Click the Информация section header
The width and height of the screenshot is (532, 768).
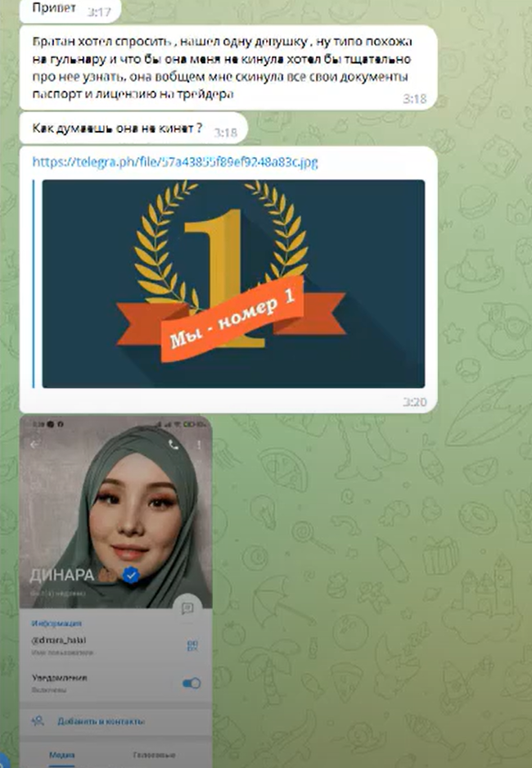tap(56, 623)
